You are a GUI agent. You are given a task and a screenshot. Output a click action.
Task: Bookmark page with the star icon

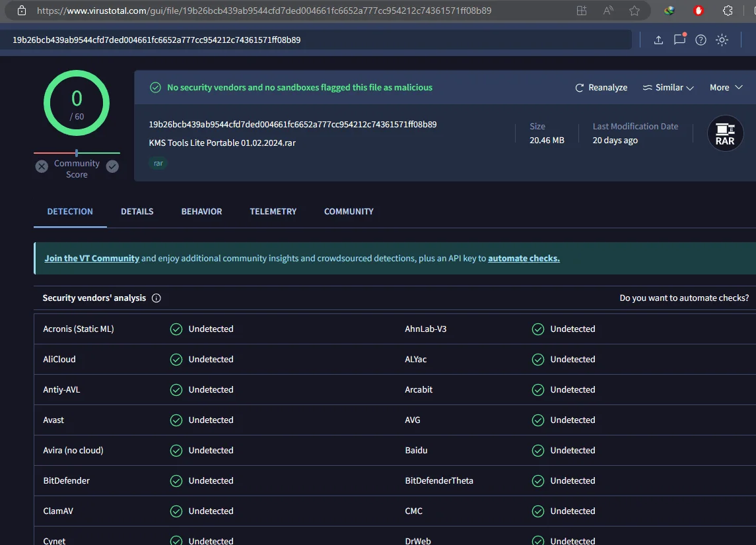coord(635,11)
